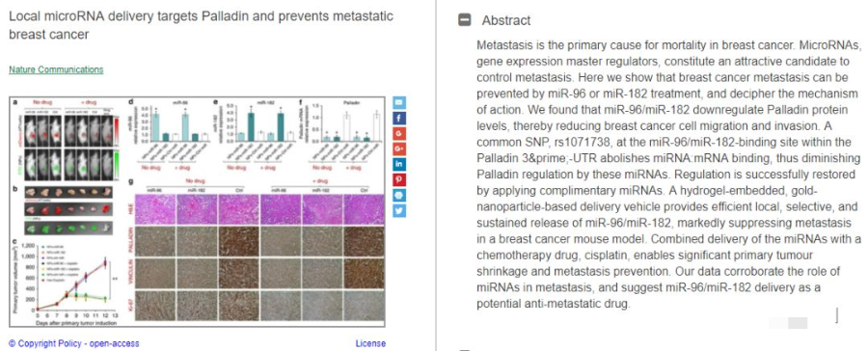Viewport: 868px width, 351px height.
Task: Click the mouse imaging panel in figure
Action: pyautogui.click(x=67, y=141)
